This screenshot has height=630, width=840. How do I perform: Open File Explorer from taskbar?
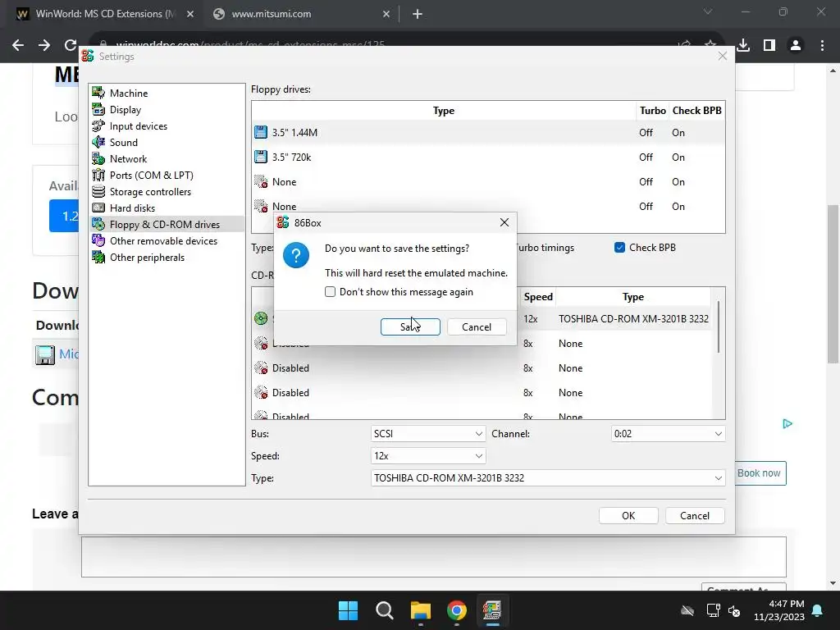point(421,610)
